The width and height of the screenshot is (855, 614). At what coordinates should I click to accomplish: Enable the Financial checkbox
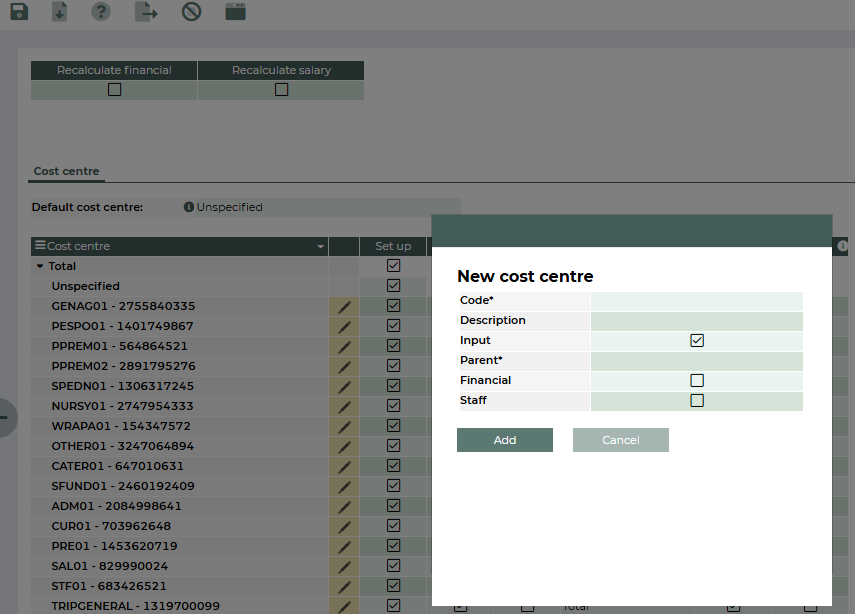(697, 381)
